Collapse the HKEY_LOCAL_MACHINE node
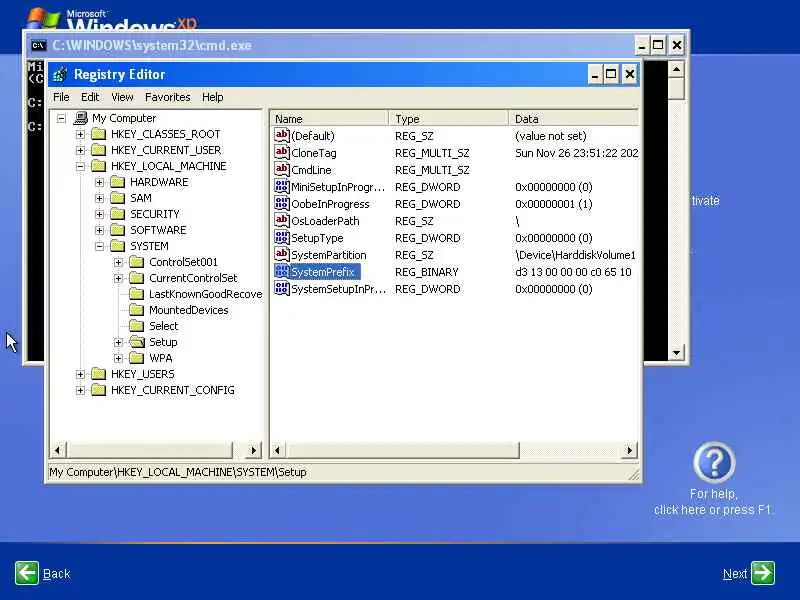 point(80,166)
